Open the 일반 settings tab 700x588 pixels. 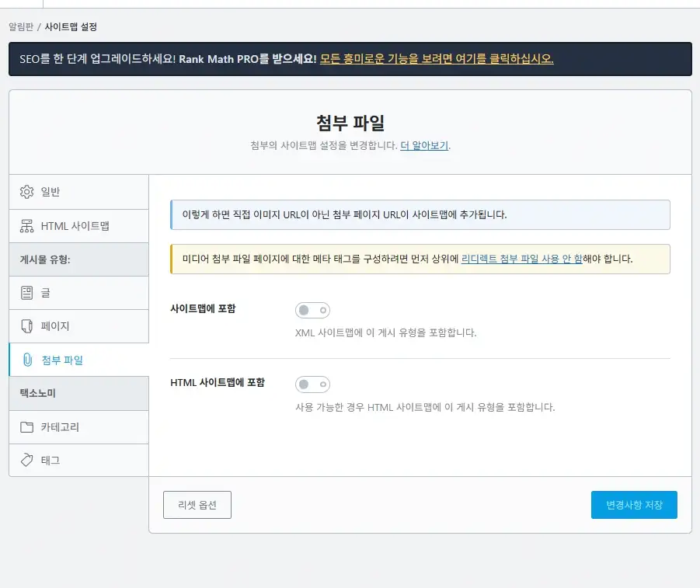coord(50,192)
